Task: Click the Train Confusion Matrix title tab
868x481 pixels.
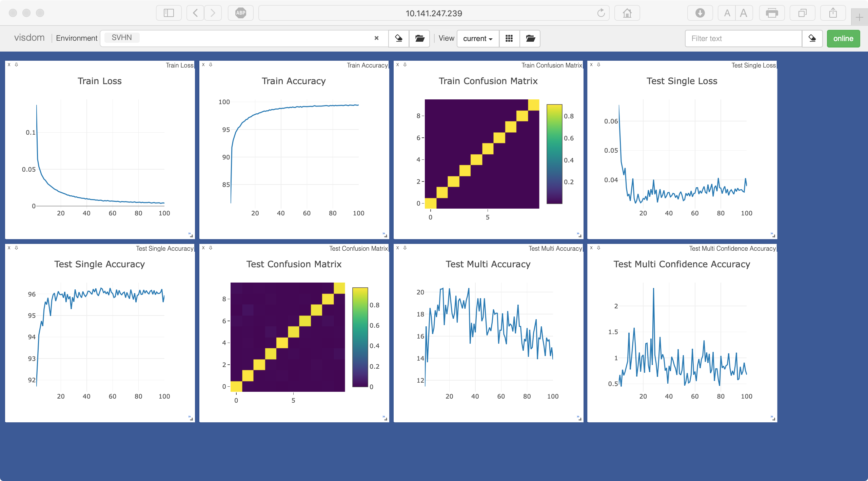Action: 551,65
